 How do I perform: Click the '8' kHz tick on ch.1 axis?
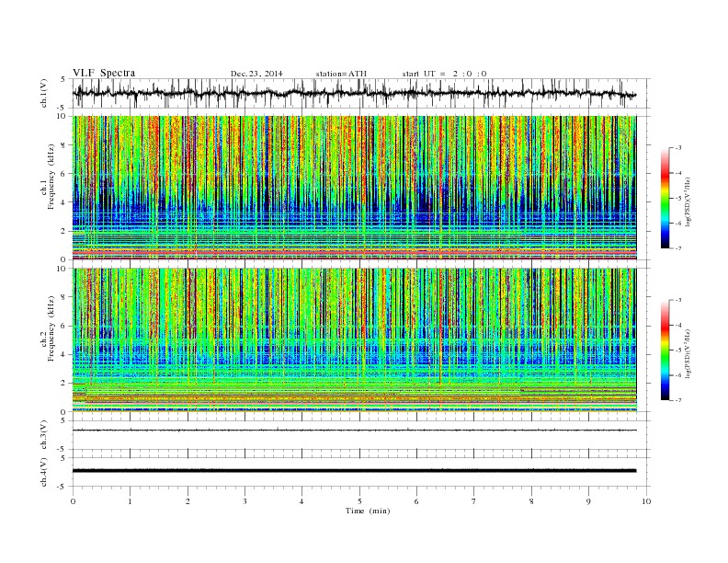(x=64, y=145)
